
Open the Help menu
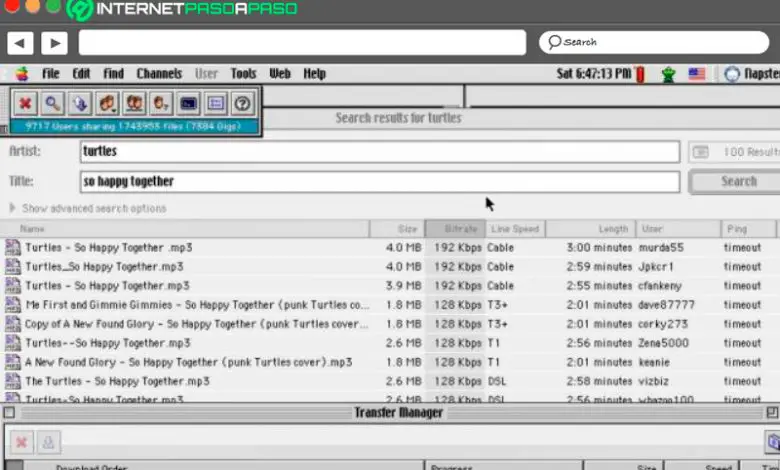pos(314,74)
